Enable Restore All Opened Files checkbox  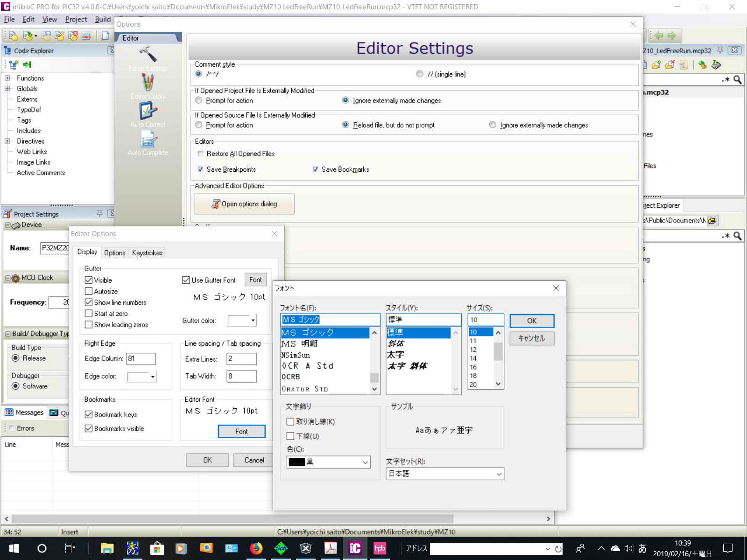point(201,154)
